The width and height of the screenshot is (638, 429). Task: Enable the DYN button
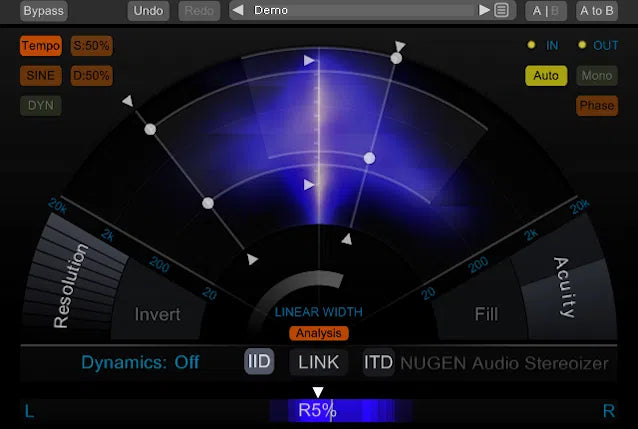41,106
